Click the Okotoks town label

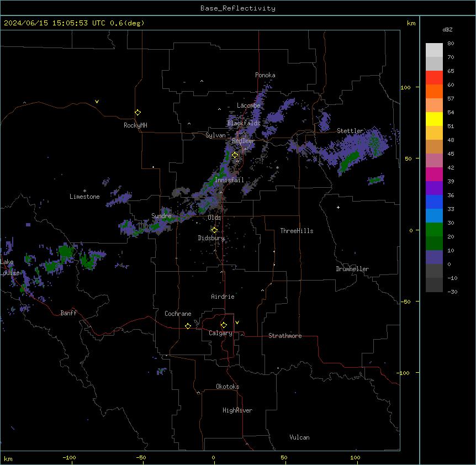[228, 387]
